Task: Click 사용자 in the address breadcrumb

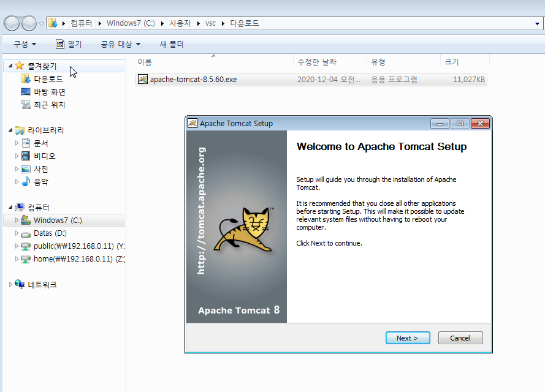Action: [x=180, y=23]
